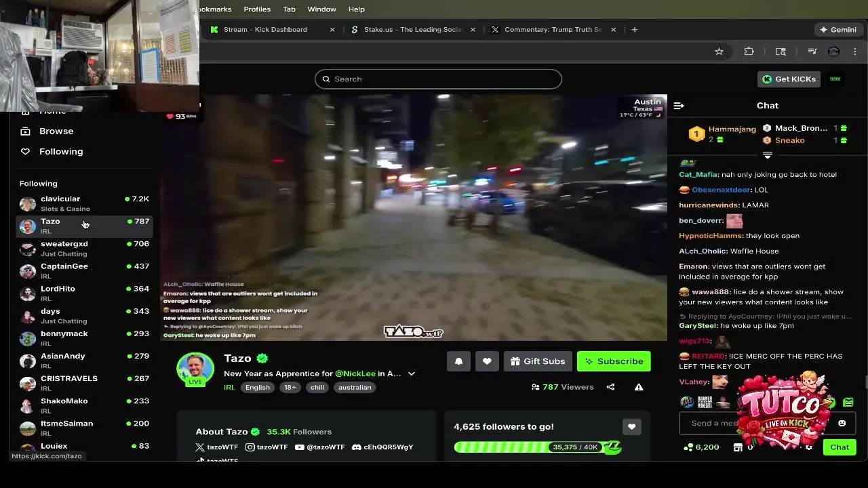Open @tazoWTF YouTube link

point(320,447)
